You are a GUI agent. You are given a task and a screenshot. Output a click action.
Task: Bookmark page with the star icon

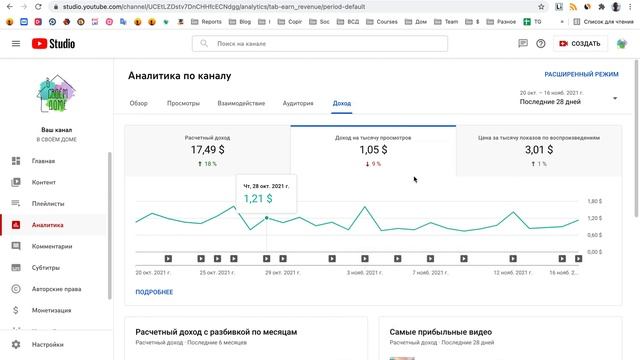pyautogui.click(x=541, y=7)
